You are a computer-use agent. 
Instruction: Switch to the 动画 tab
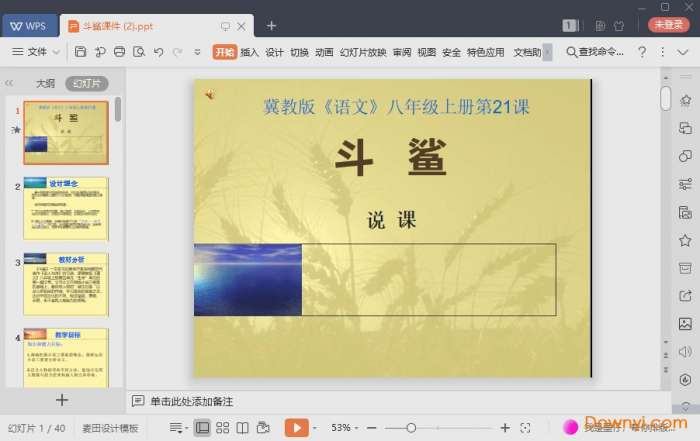click(324, 52)
